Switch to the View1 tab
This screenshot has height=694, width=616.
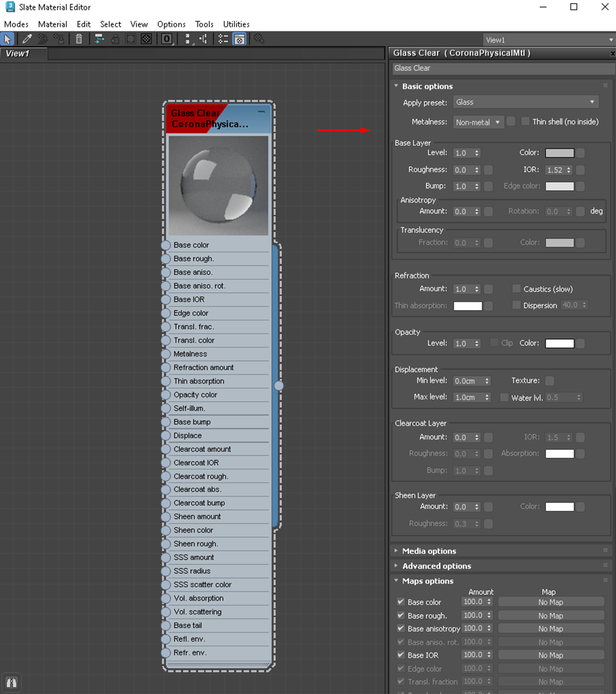point(24,54)
